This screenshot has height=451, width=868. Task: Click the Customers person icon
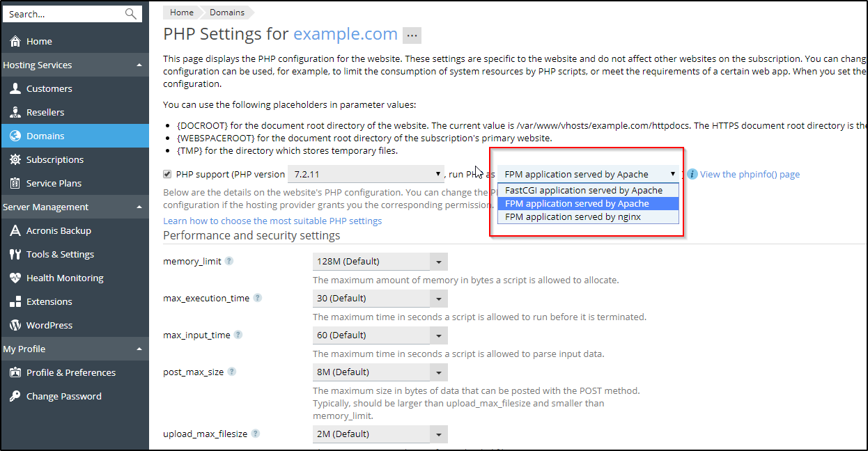point(15,89)
